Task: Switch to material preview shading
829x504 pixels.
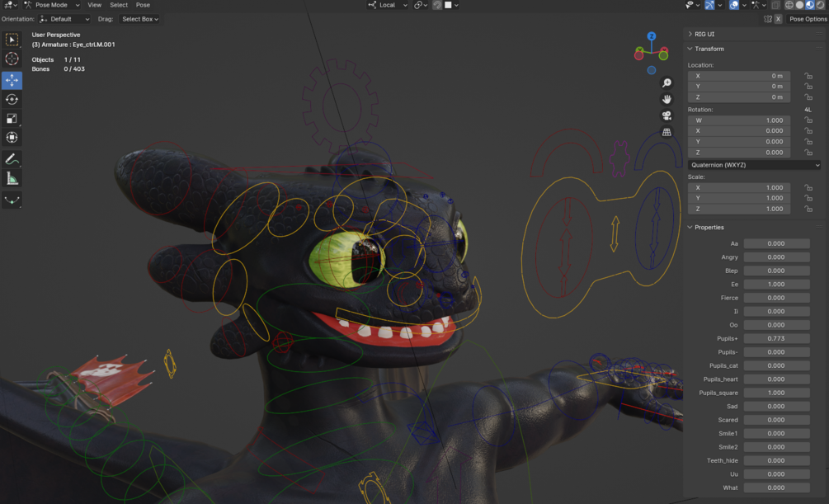Action: (810, 5)
